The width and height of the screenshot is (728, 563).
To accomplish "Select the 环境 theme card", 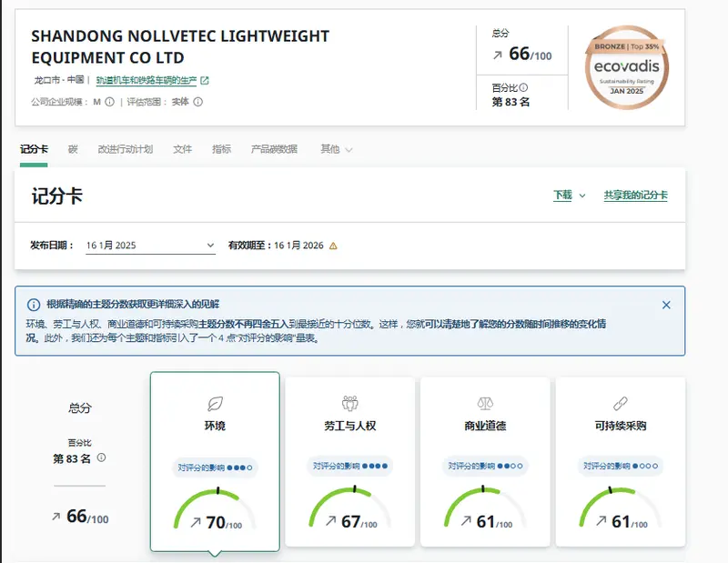I will [x=215, y=461].
